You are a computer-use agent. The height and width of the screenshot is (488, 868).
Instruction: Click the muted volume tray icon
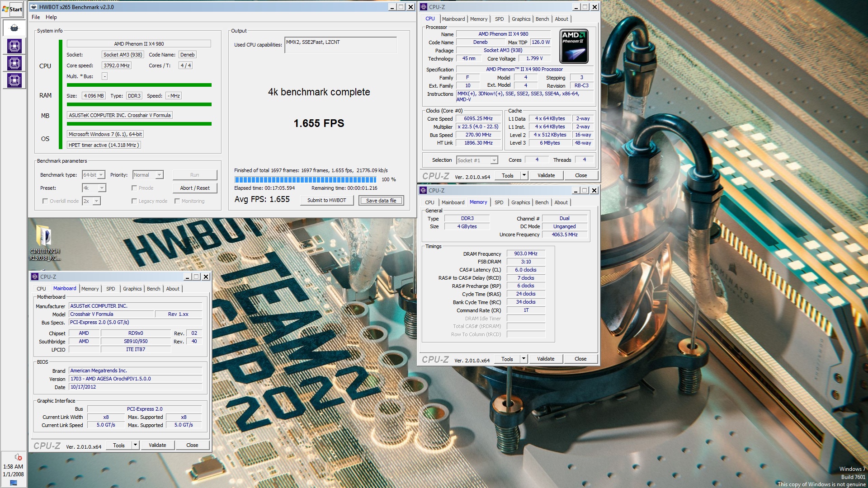[x=18, y=457]
